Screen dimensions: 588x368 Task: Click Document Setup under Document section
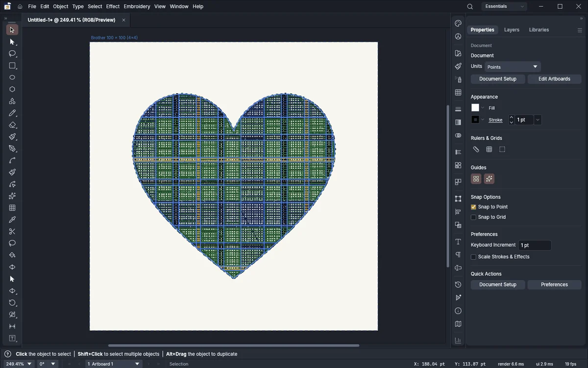coord(498,79)
